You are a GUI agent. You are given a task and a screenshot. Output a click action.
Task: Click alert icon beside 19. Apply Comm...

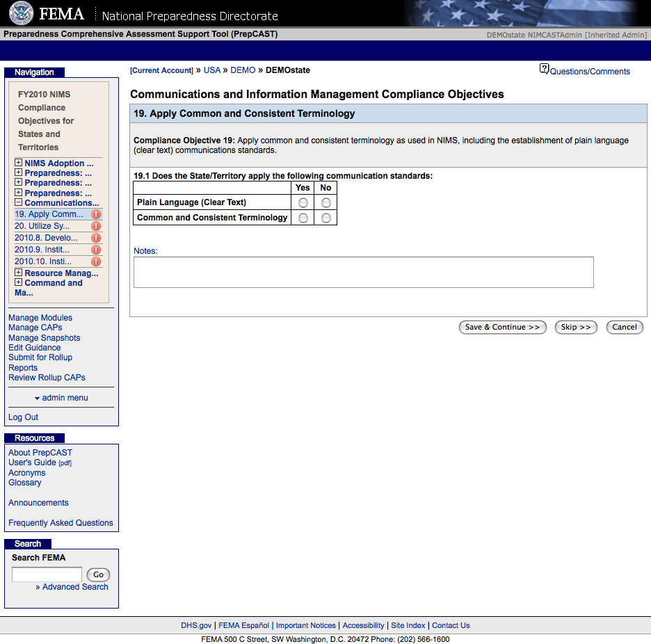tap(96, 214)
